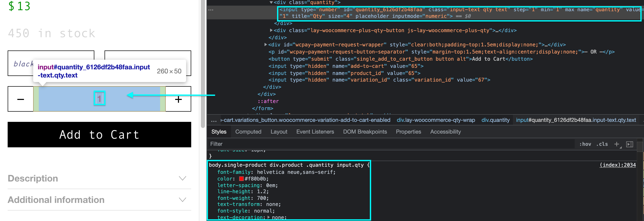Click the font-style: normal declaration
The image size is (644, 221).
coord(246,211)
